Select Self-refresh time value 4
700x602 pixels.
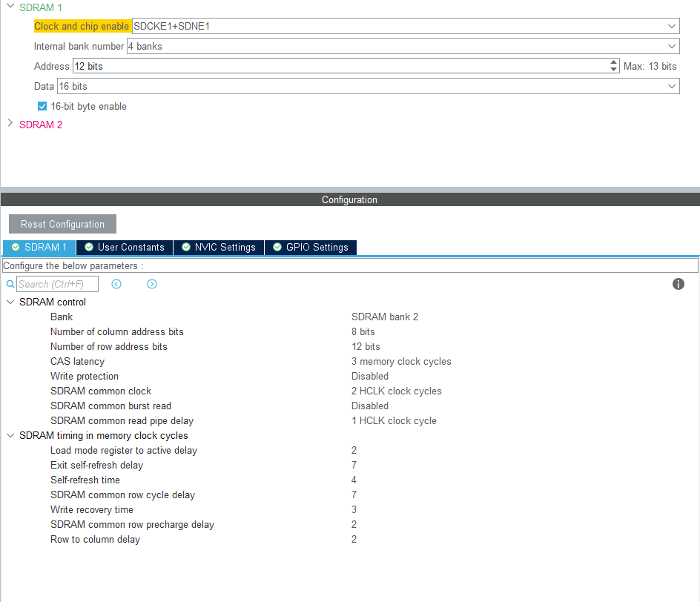pos(354,480)
